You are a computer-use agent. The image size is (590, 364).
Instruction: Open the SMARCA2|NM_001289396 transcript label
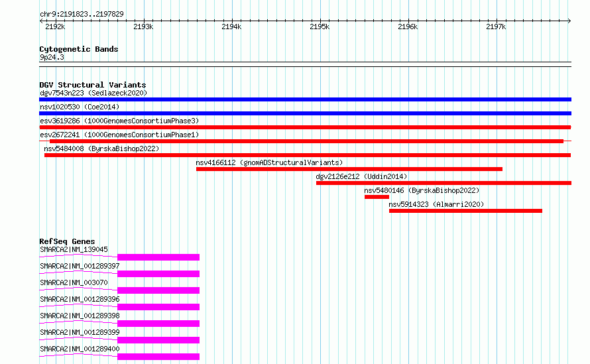[x=80, y=299]
